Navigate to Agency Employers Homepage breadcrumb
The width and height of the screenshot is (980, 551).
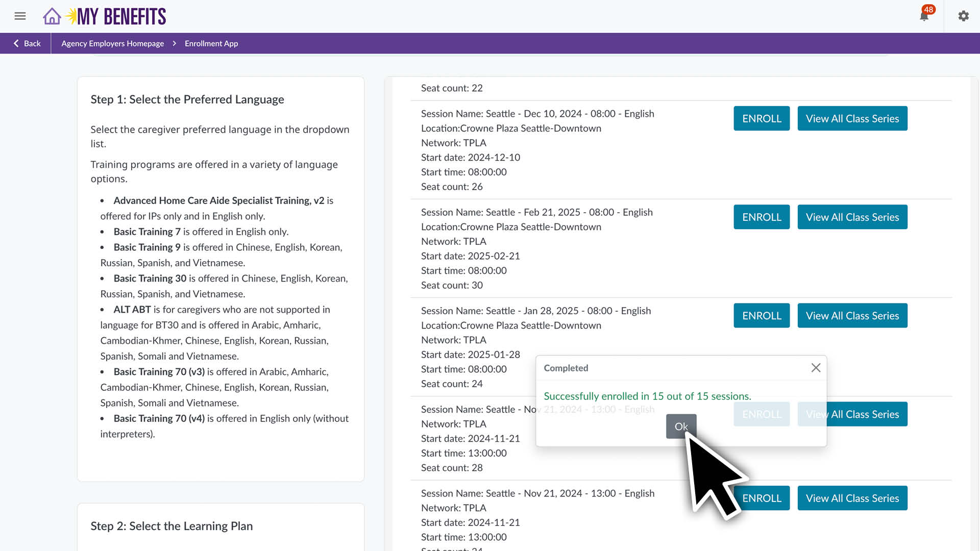pos(112,43)
